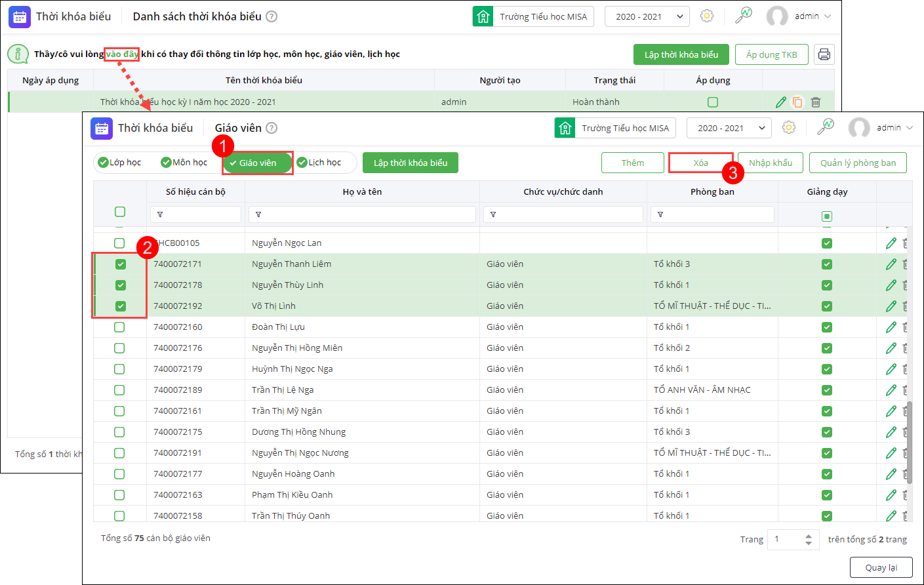Click Lập thời khóa biểu in the Danh sách window
The width and height of the screenshot is (924, 585).
pyautogui.click(x=681, y=54)
